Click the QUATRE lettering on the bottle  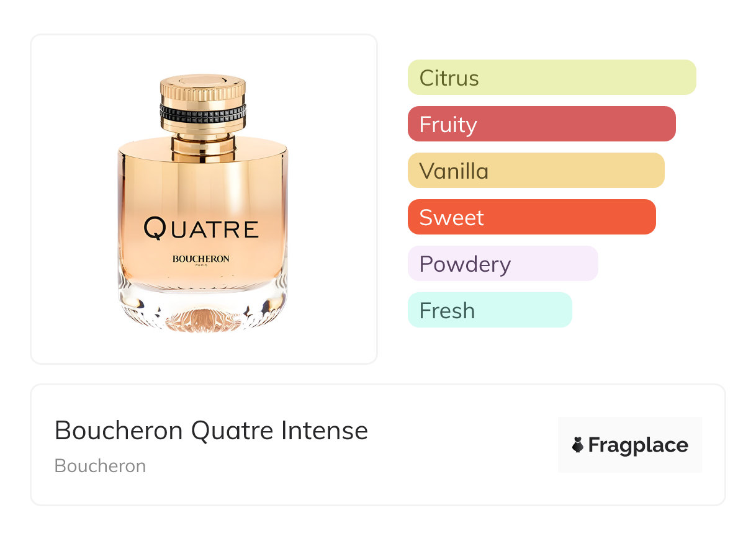click(x=201, y=228)
